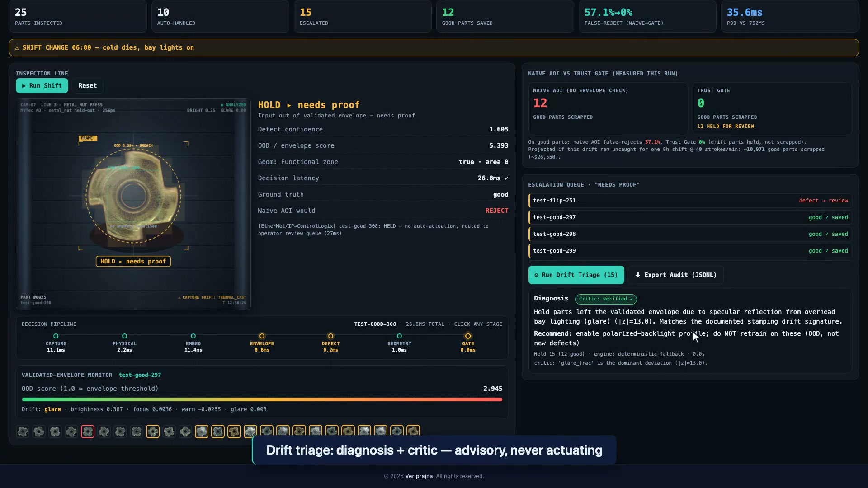Run Drift Triage (15)
The width and height of the screenshot is (868, 488).
pos(576,275)
